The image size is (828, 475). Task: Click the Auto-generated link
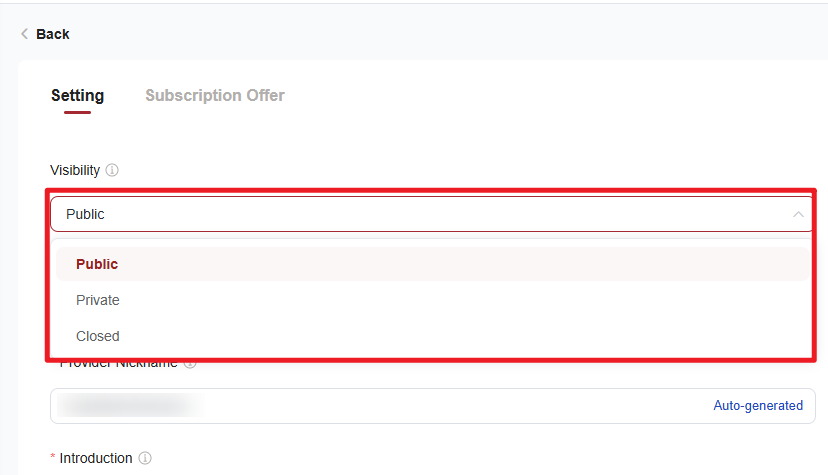758,405
